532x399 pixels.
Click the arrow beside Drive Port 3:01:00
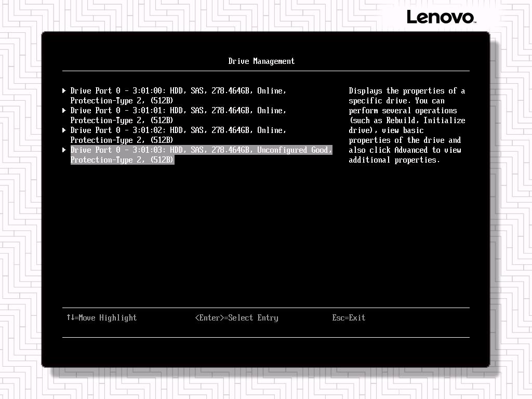coord(64,91)
